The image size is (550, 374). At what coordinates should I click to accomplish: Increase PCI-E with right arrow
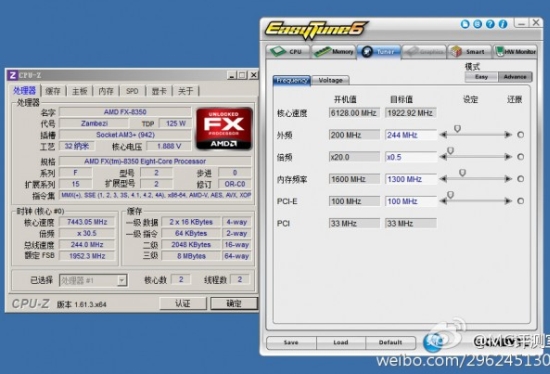pos(508,201)
